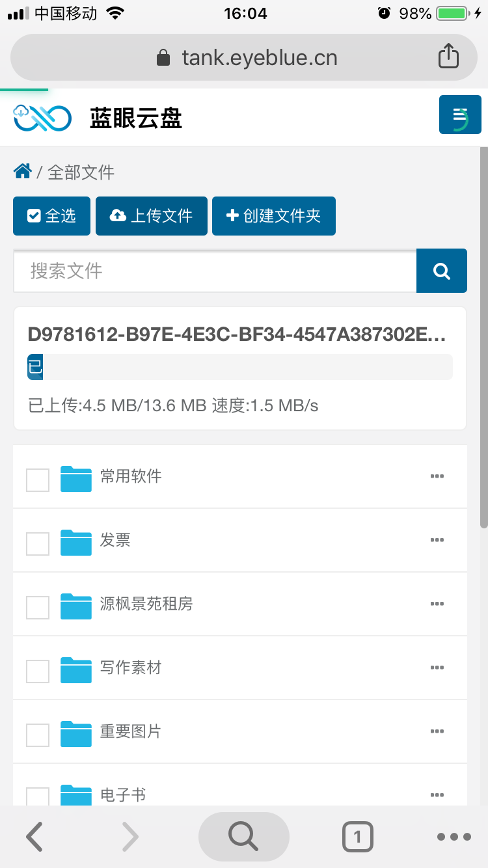
Task: Tap the browser bottom search icon
Action: [x=243, y=837]
